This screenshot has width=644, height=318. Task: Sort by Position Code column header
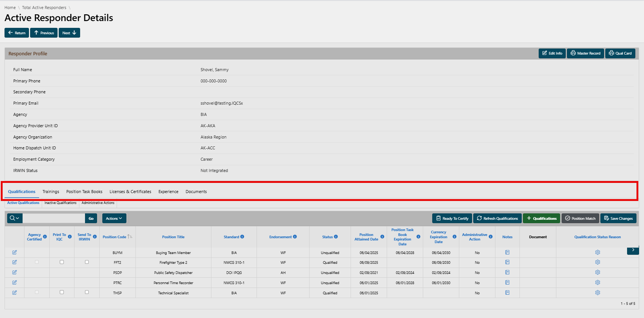click(x=114, y=237)
